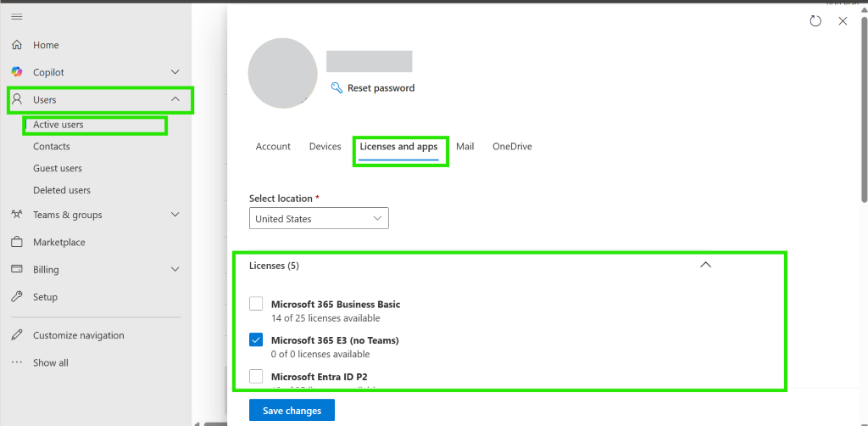Close the user details panel

843,21
